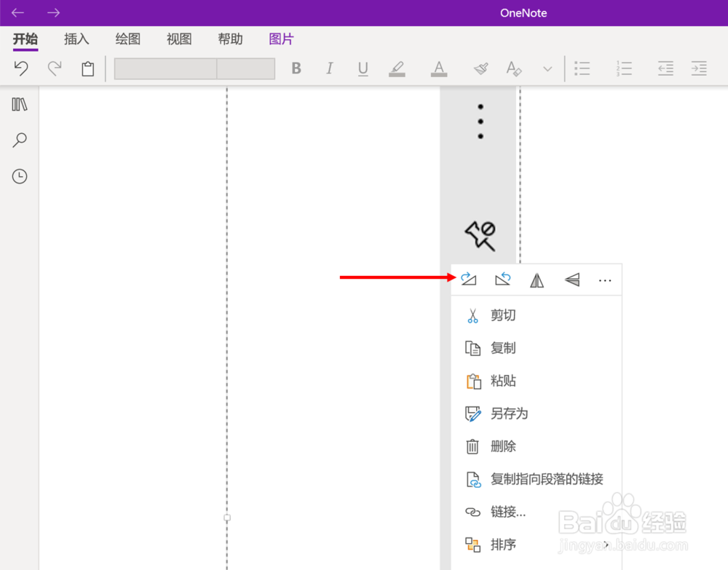728x570 pixels.
Task: Switch to the 插入 tab
Action: 76,39
